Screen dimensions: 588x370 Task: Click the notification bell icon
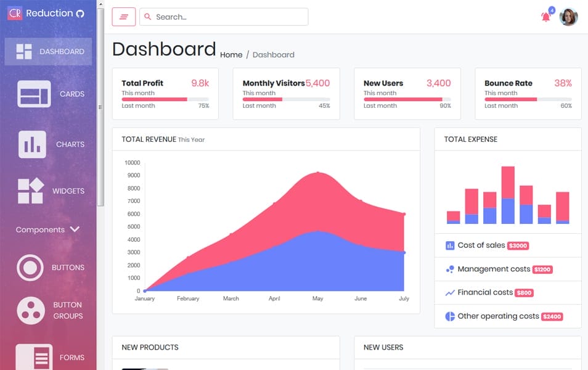(545, 17)
